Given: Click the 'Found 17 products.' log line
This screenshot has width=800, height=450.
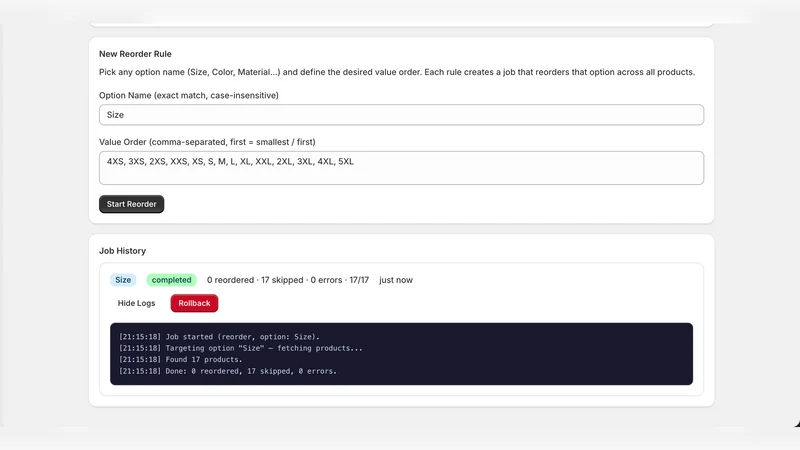Looking at the screenshot, I should point(181,359).
